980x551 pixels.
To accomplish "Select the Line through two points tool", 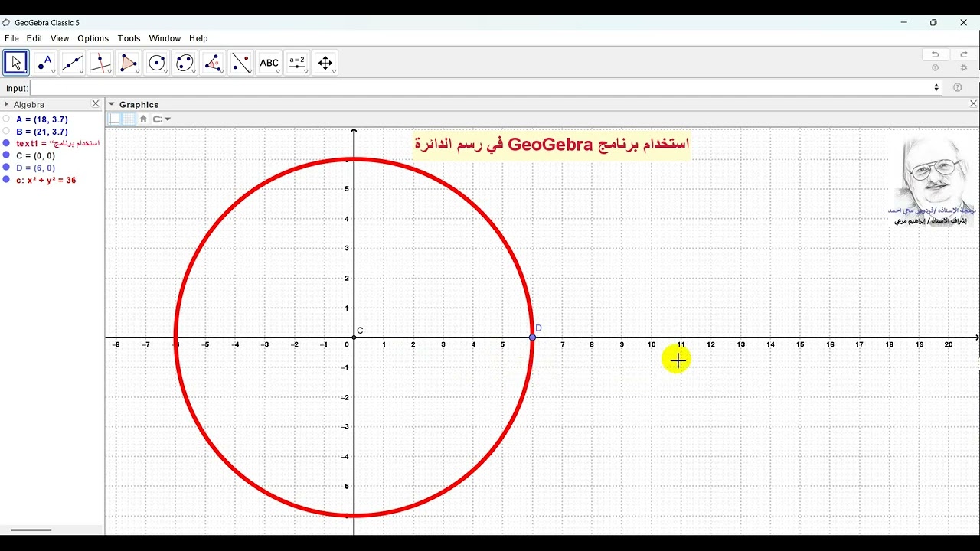I will [73, 63].
